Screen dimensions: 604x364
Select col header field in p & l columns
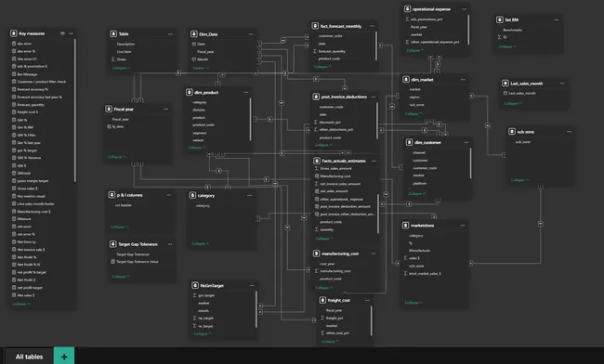coord(124,205)
